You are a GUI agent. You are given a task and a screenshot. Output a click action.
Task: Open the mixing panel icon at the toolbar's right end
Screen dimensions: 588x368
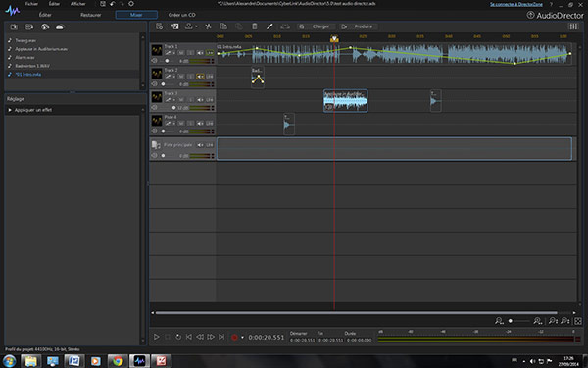tap(573, 26)
